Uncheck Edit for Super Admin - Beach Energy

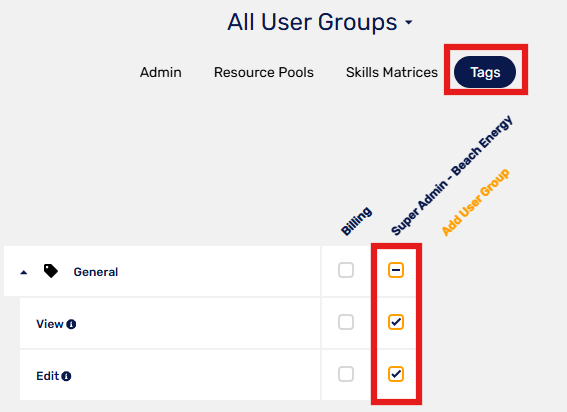click(x=396, y=374)
